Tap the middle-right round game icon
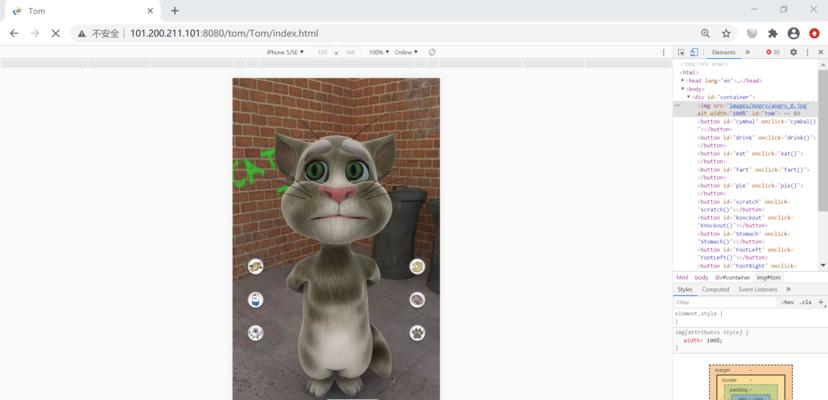Image resolution: width=828 pixels, height=400 pixels. 417,300
